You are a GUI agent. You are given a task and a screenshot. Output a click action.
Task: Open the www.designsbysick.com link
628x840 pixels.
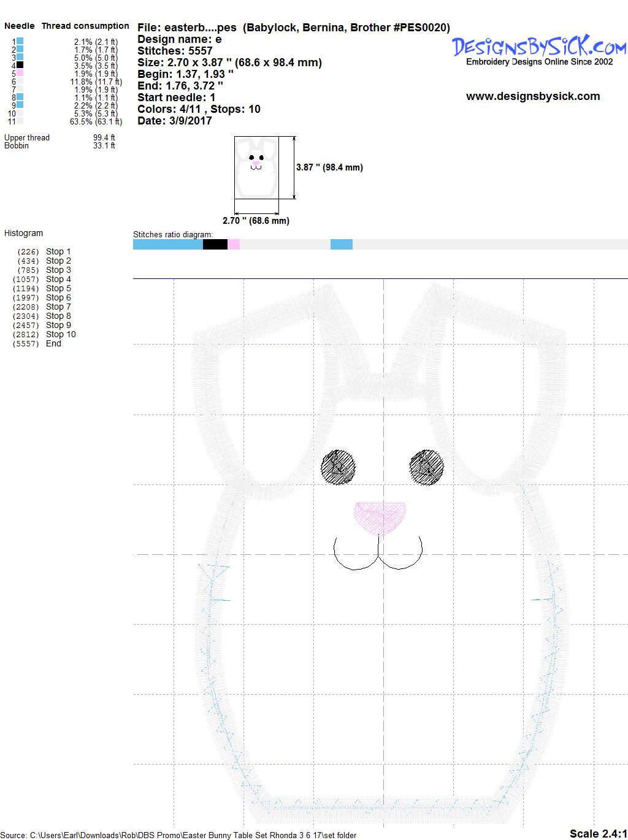point(532,96)
